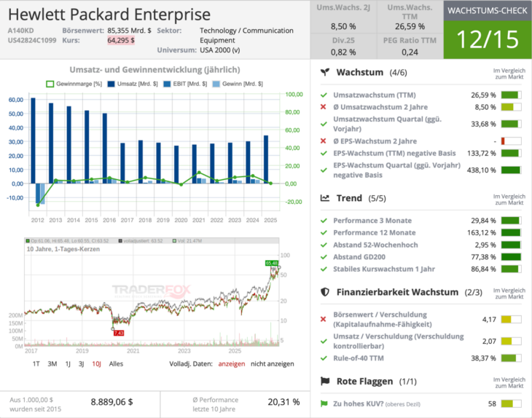Click the 8.889,06 $ investment result value
Screen dimensions: 532x418
(x=112, y=402)
